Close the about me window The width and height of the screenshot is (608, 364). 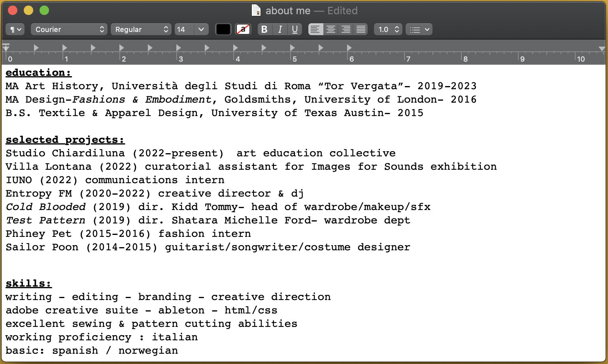pos(13,10)
